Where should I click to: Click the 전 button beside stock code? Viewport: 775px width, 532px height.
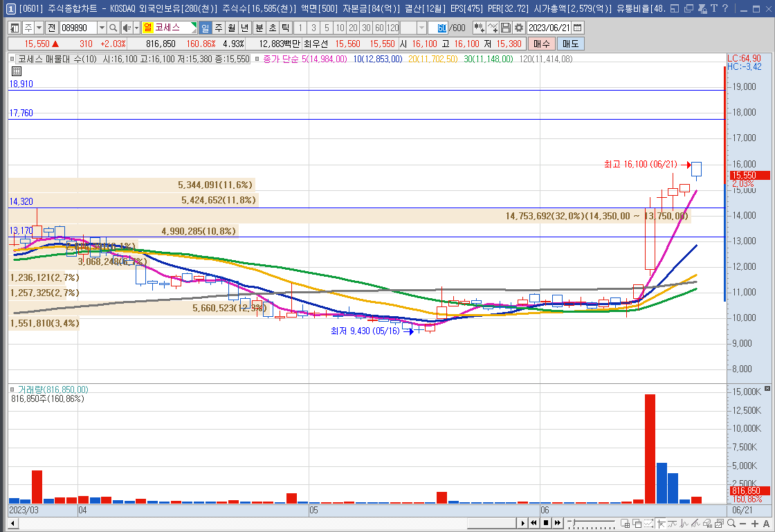pos(51,28)
